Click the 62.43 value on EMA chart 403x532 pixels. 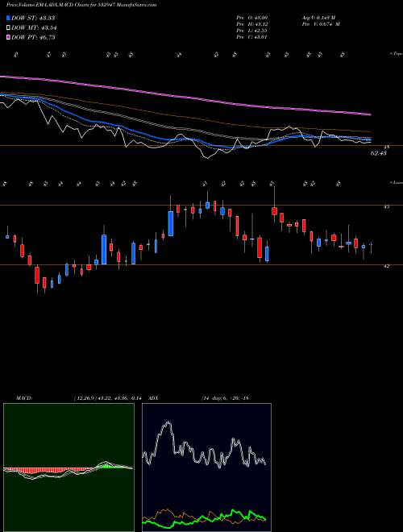[x=379, y=153]
